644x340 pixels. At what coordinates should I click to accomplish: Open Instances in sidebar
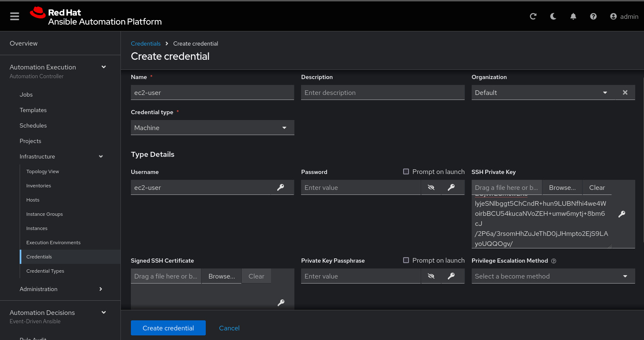(37, 228)
